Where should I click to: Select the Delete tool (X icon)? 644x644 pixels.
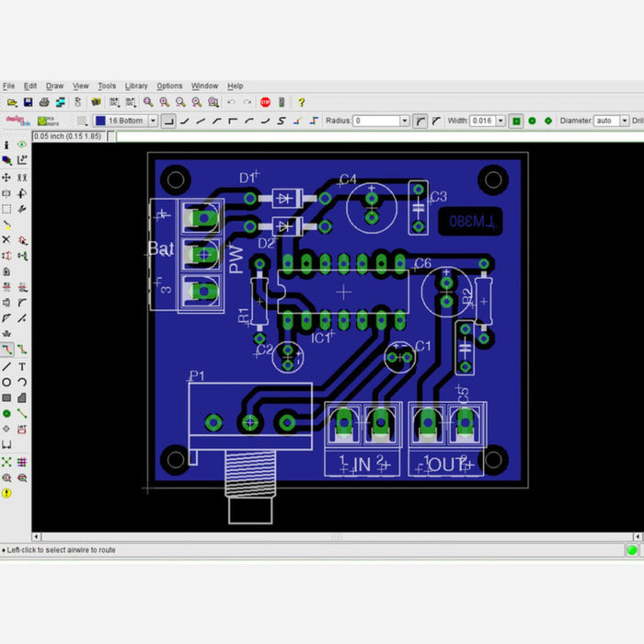(x=6, y=240)
